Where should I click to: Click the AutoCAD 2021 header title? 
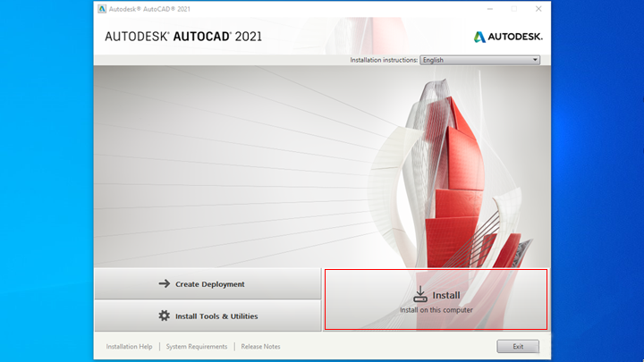click(x=183, y=38)
